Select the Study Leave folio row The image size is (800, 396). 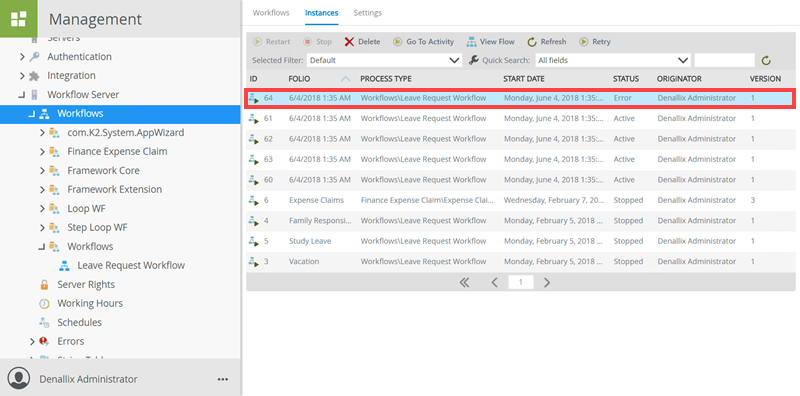pos(520,241)
